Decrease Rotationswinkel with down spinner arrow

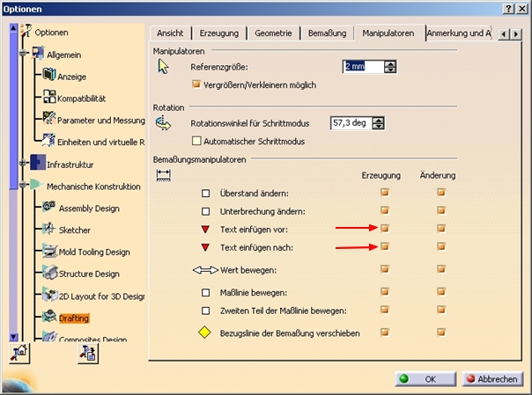pyautogui.click(x=378, y=126)
